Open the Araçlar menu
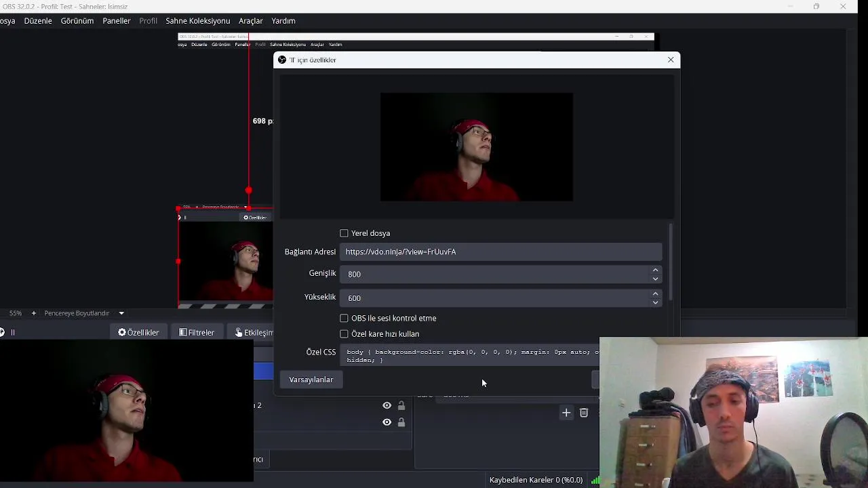Screen dimensions: 868x488 (251, 21)
